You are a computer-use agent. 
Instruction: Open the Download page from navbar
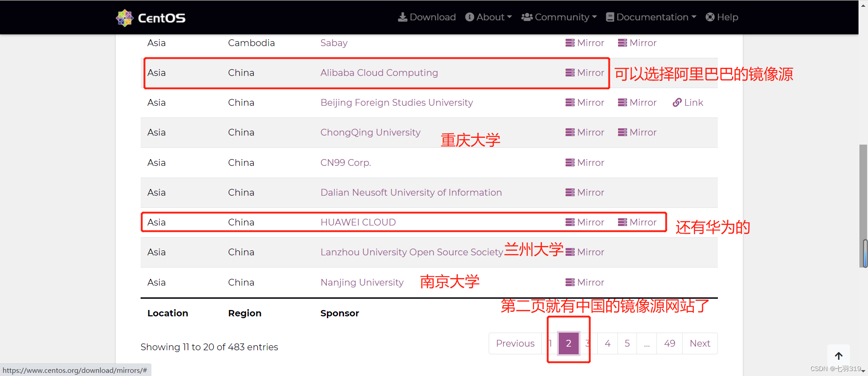tap(427, 17)
